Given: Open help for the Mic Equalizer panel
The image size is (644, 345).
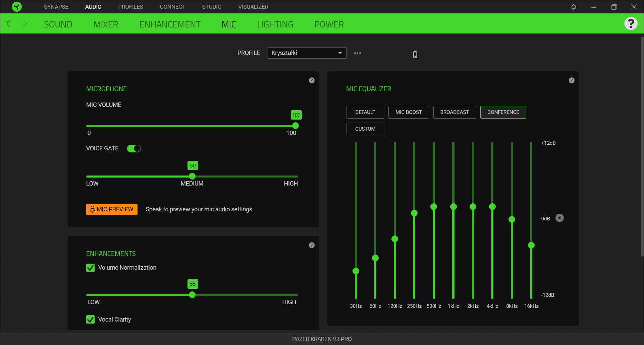Looking at the screenshot, I should tap(572, 80).
